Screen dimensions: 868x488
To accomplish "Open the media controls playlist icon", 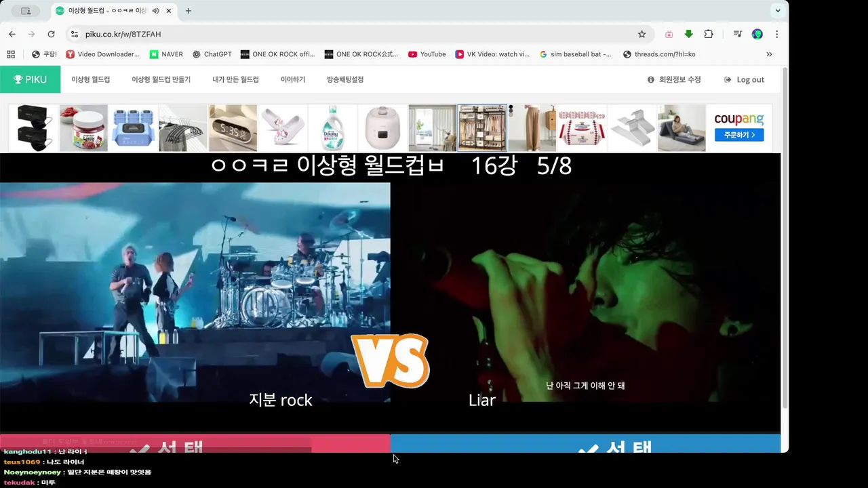I will [738, 34].
